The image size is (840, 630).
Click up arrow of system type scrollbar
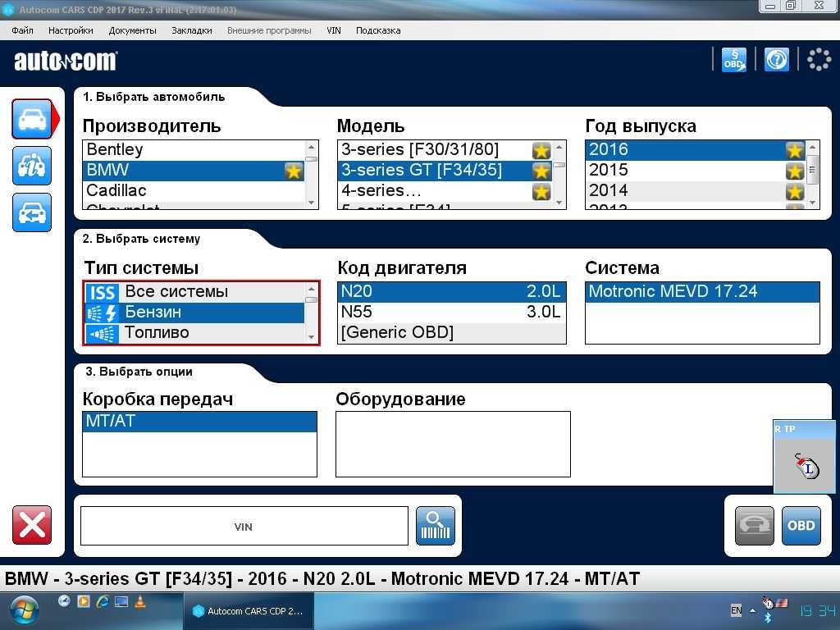click(311, 289)
